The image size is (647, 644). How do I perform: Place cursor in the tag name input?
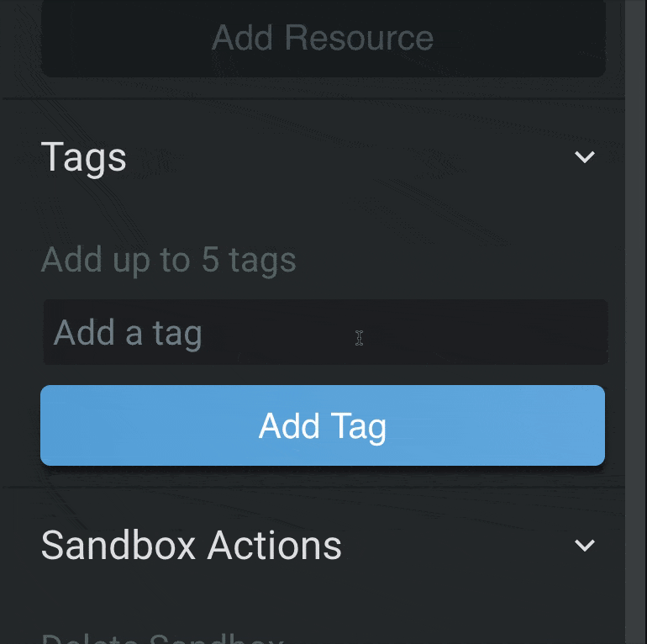tap(325, 333)
